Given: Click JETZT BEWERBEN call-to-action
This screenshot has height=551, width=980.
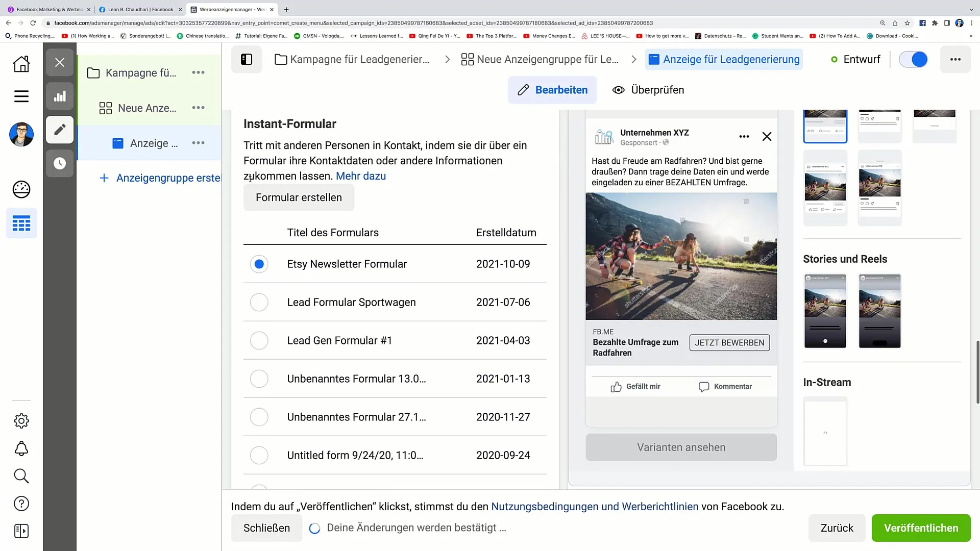Looking at the screenshot, I should tap(729, 343).
